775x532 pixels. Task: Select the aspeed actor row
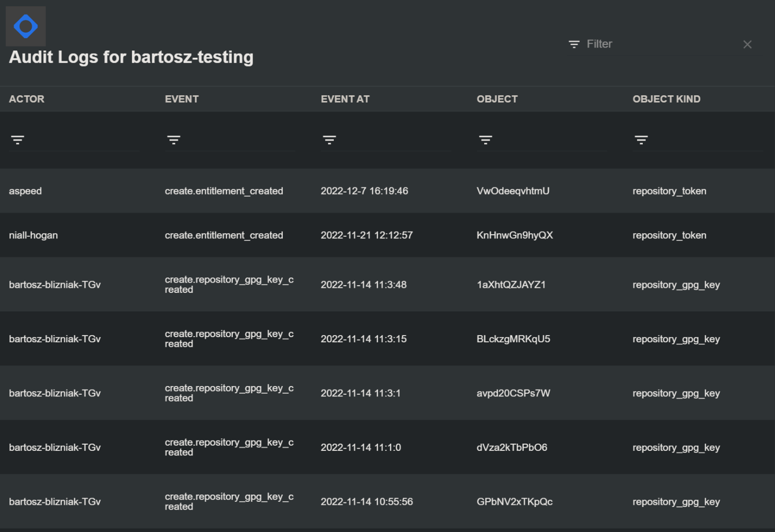click(25, 191)
